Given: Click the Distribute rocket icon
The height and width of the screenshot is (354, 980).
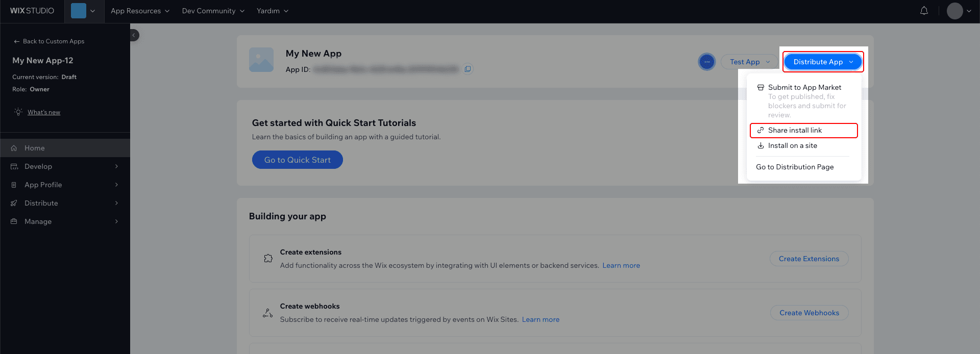Looking at the screenshot, I should coord(14,203).
